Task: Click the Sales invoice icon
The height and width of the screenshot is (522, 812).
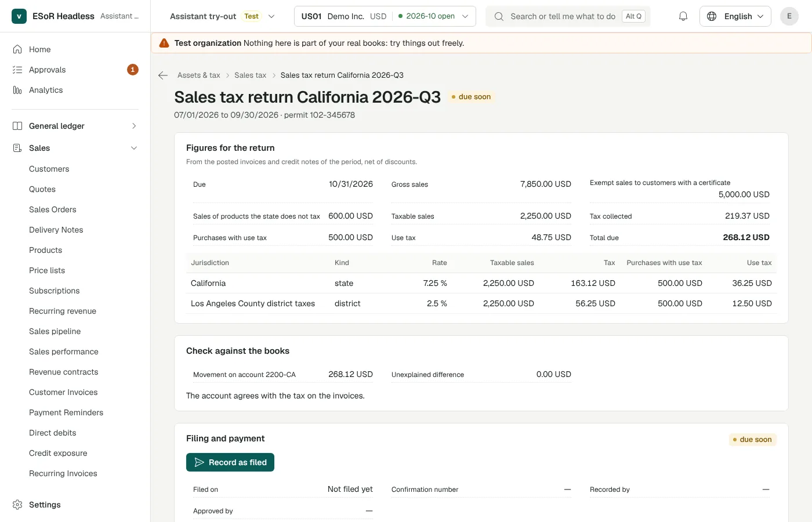Action: coord(17,148)
